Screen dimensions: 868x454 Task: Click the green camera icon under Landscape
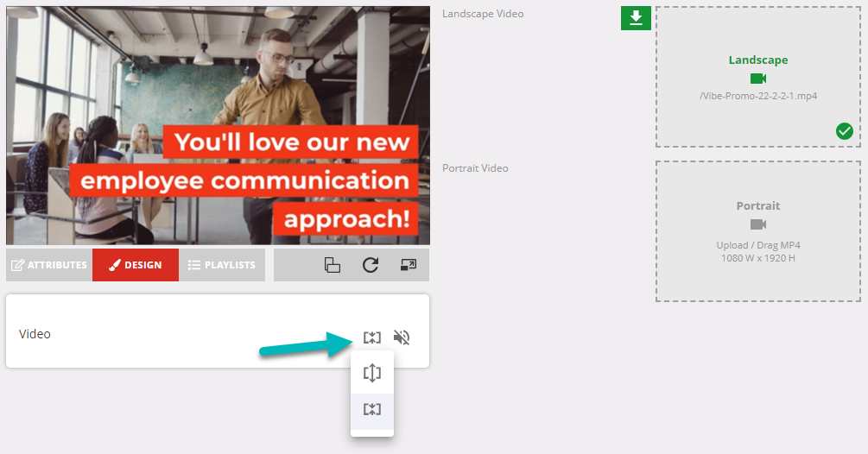tap(758, 79)
